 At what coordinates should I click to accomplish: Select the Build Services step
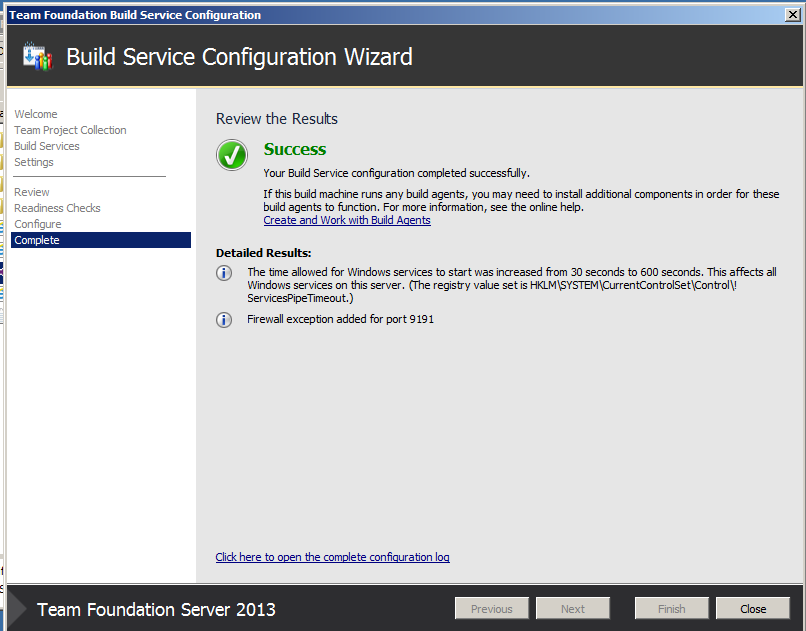pos(47,146)
